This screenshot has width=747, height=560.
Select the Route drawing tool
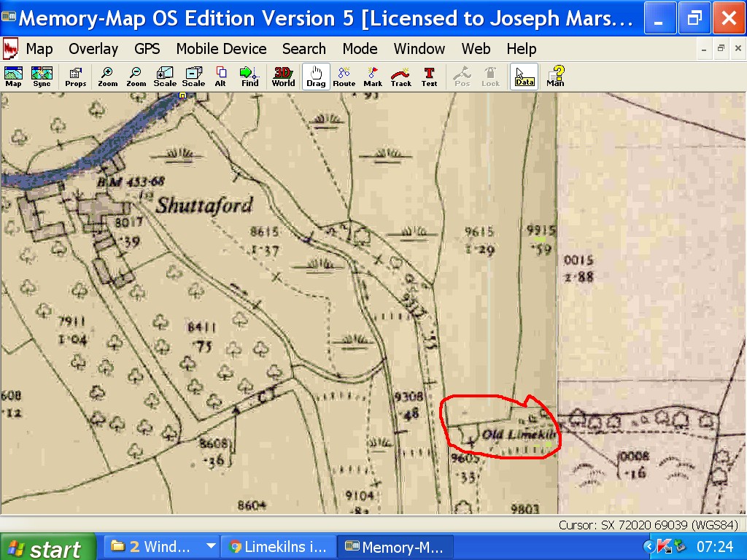coord(344,77)
